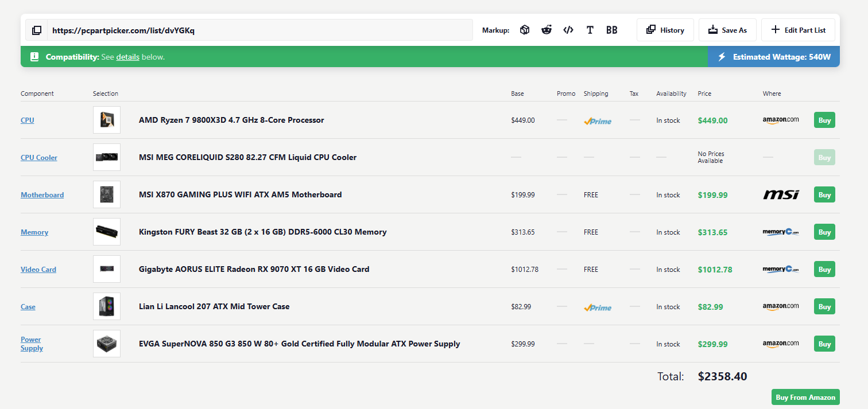Click Amazon logo in Case row
The width and height of the screenshot is (868, 409).
click(781, 306)
